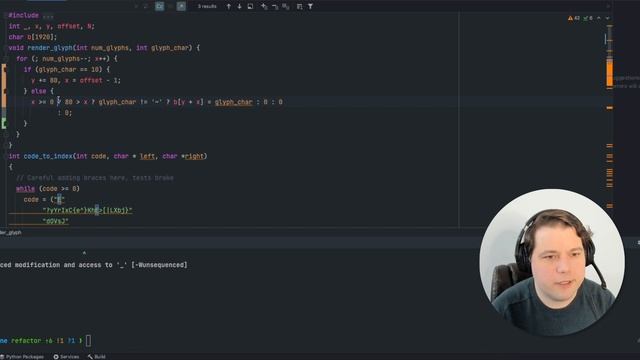
Task: Click the orange scrollbar error stripe block
Action: (x=609, y=73)
